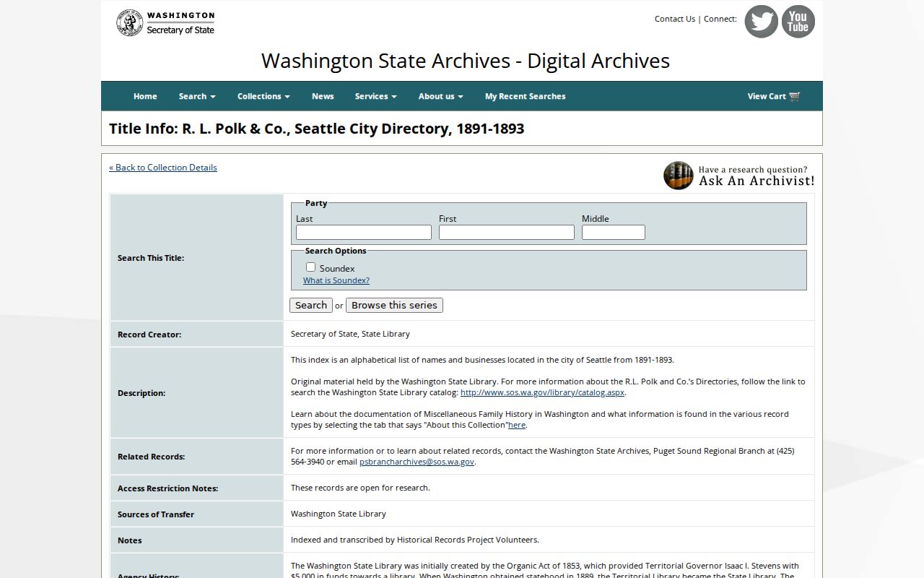Viewport: 924px width, 578px height.
Task: Follow Back to Collection Details link
Action: pyautogui.click(x=163, y=168)
